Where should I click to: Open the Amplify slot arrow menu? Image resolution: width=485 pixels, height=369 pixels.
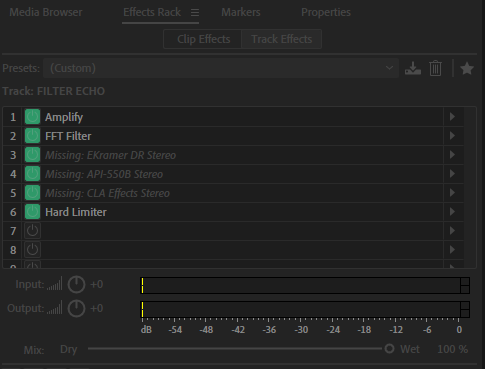(x=452, y=117)
